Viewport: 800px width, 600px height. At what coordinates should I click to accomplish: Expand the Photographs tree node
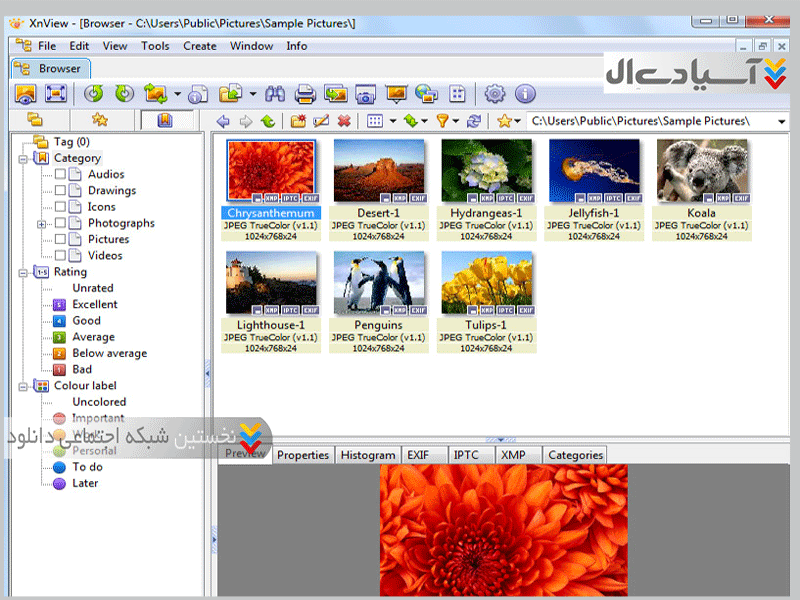pyautogui.click(x=42, y=224)
